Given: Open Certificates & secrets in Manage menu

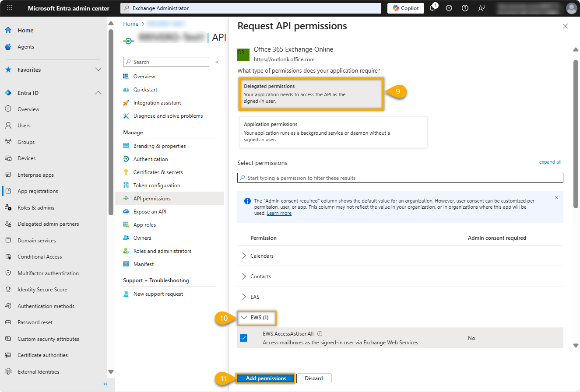Looking at the screenshot, I should (158, 172).
